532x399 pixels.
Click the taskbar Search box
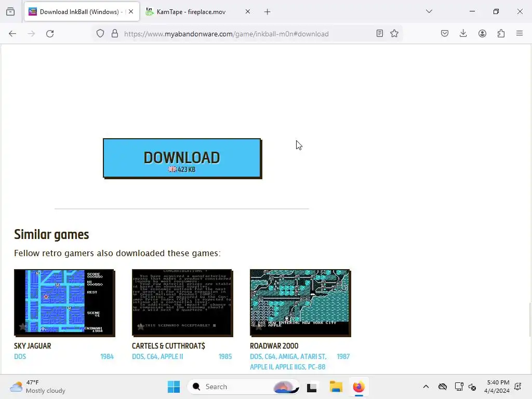click(243, 387)
